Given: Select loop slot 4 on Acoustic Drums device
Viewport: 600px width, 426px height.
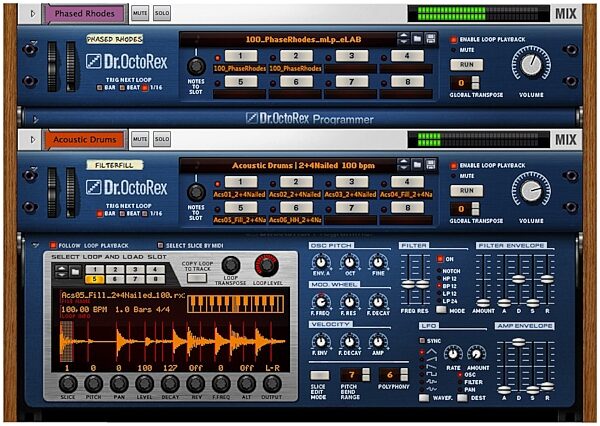Looking at the screenshot, I should (x=407, y=182).
